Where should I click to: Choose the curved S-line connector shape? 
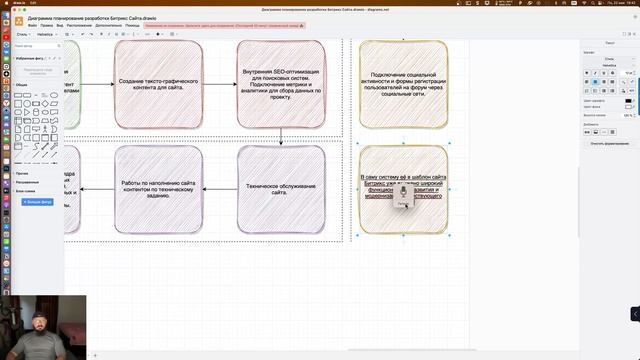[36, 146]
